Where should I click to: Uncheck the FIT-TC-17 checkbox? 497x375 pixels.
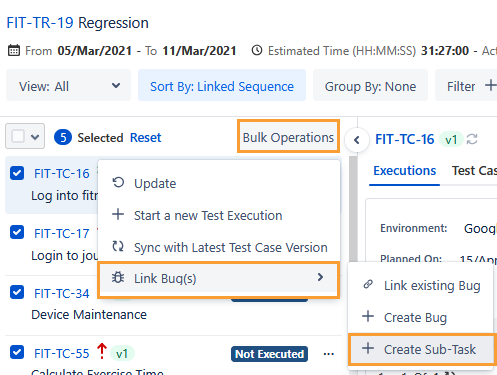17,232
